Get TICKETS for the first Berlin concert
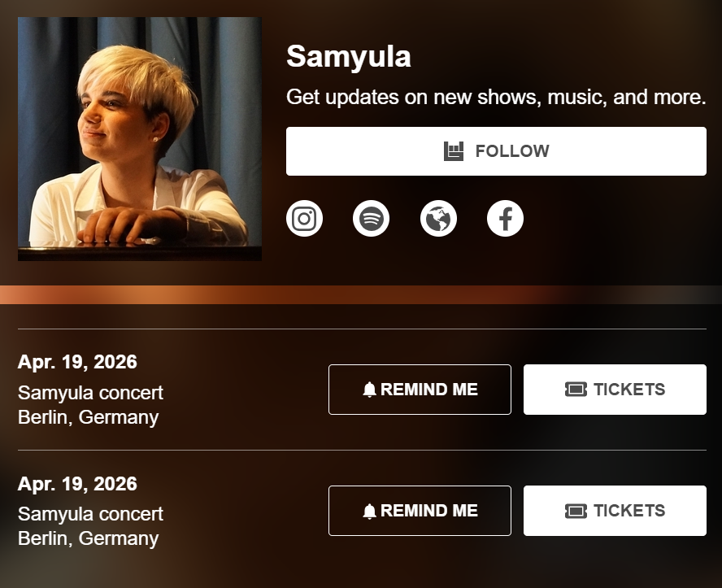The image size is (722, 588). pos(615,390)
